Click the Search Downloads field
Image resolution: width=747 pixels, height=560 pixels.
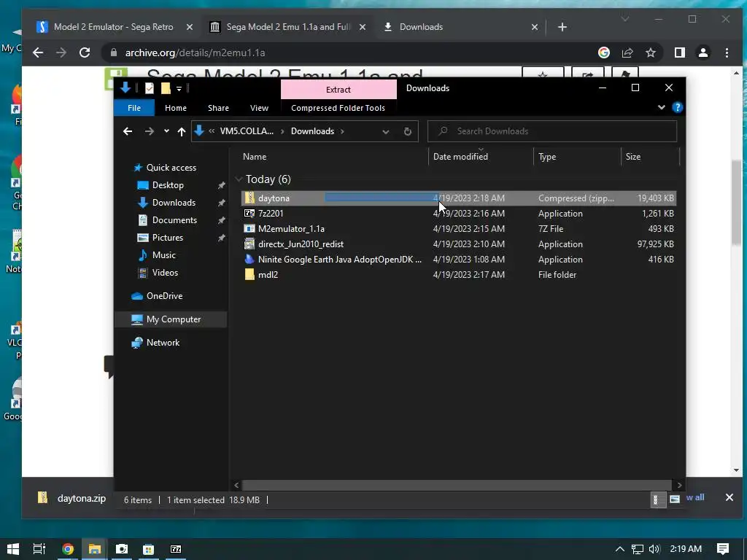click(x=552, y=131)
